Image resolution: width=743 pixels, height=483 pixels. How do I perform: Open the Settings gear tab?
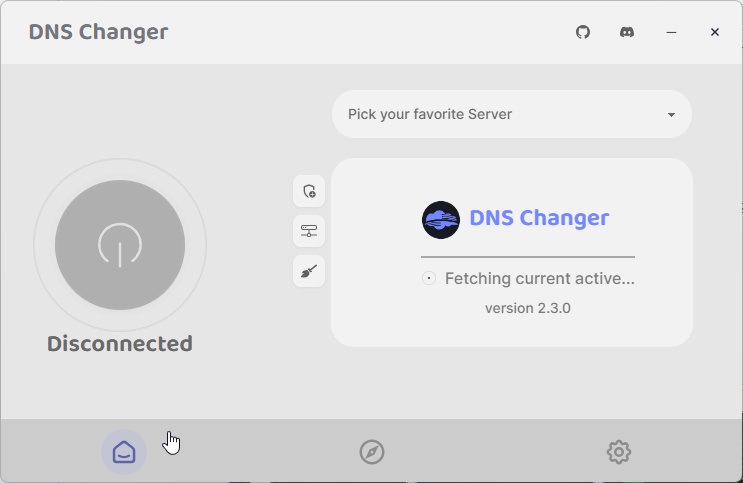[619, 452]
